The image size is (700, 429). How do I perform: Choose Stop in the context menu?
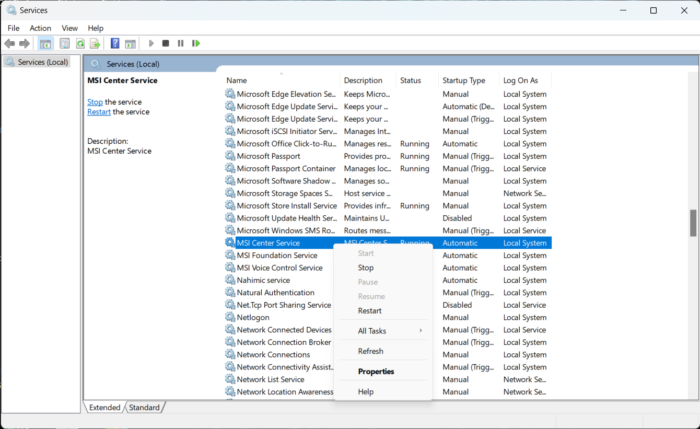pos(383,267)
